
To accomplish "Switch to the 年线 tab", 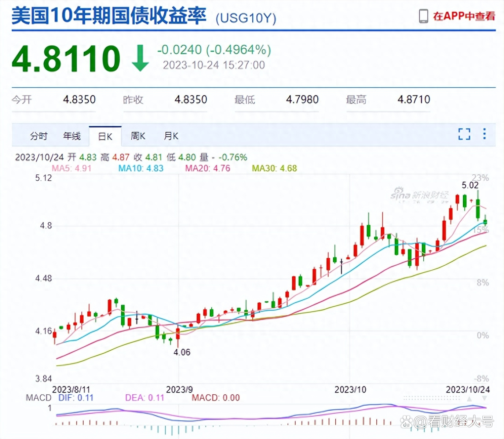I will point(72,136).
